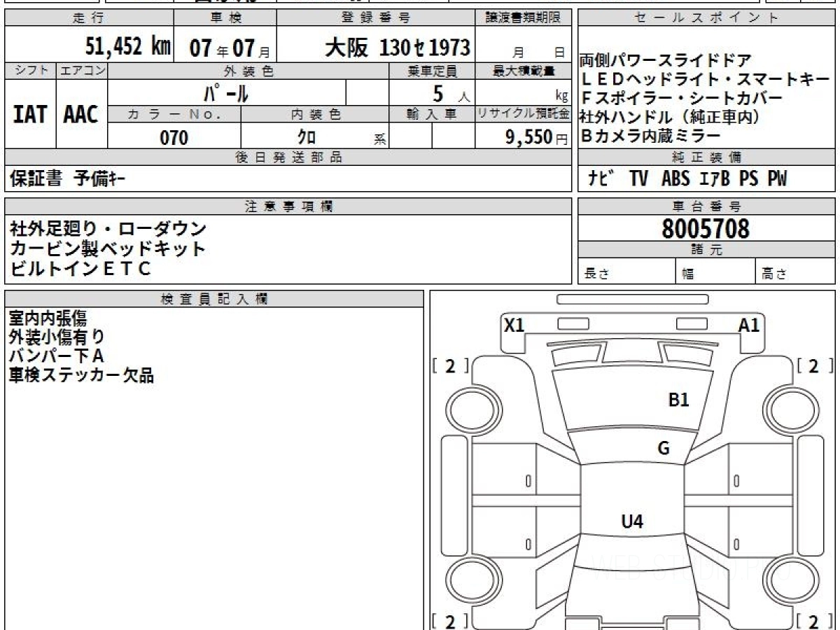Viewport: 840px width, 630px height.
Task: Click the 注意事項欄 header
Action: coord(288,206)
